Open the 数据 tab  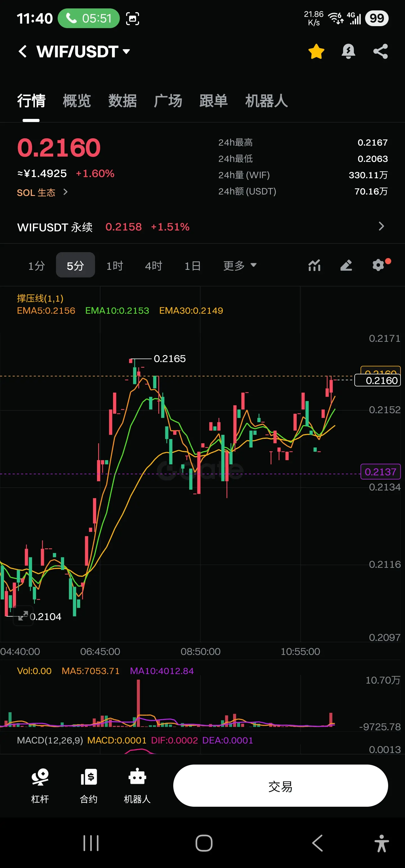pyautogui.click(x=122, y=101)
